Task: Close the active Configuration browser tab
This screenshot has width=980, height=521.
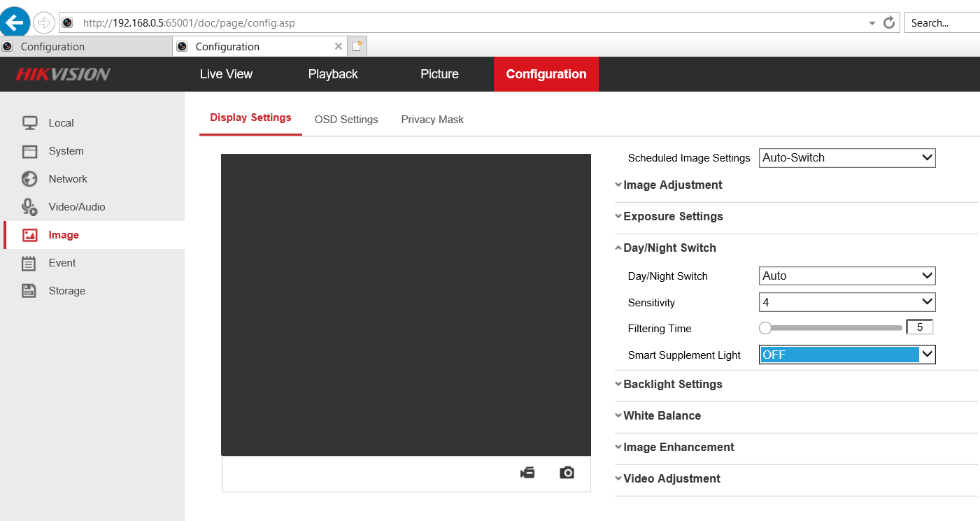Action: coord(339,47)
